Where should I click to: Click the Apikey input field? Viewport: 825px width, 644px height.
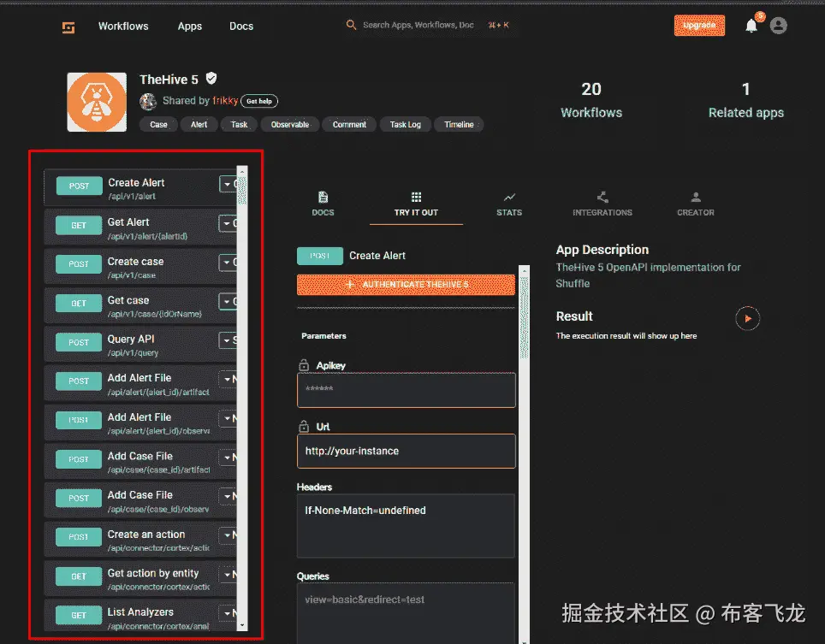(407, 390)
